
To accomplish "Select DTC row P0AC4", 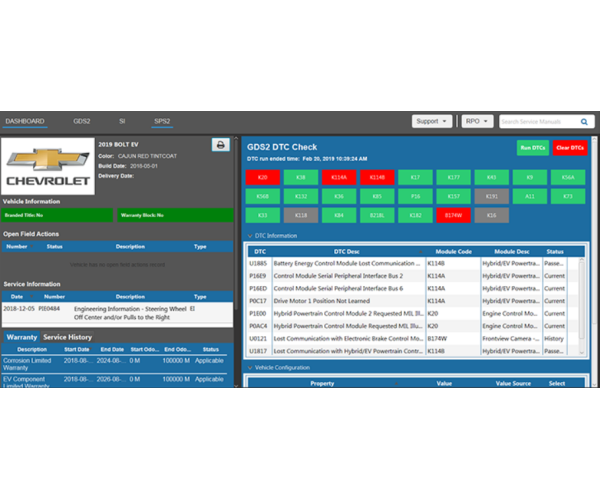I will (x=413, y=326).
